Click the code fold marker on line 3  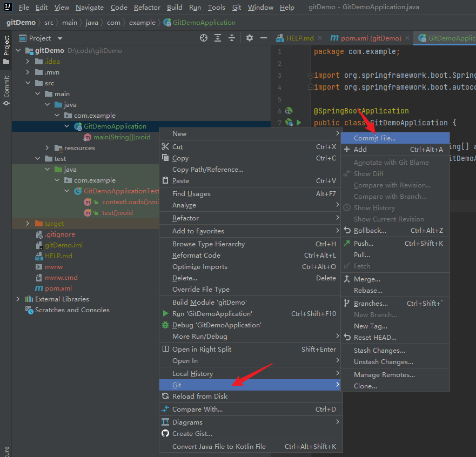311,75
